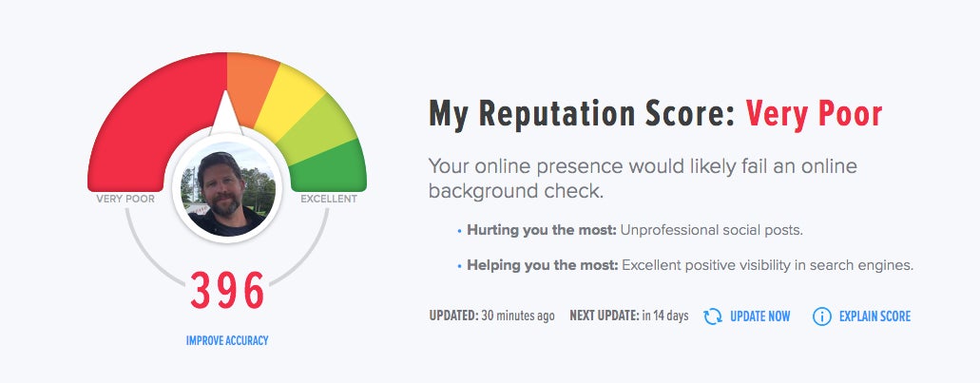Click the NEXT UPDATE in 14 days text
This screenshot has height=383, width=980.
(628, 316)
